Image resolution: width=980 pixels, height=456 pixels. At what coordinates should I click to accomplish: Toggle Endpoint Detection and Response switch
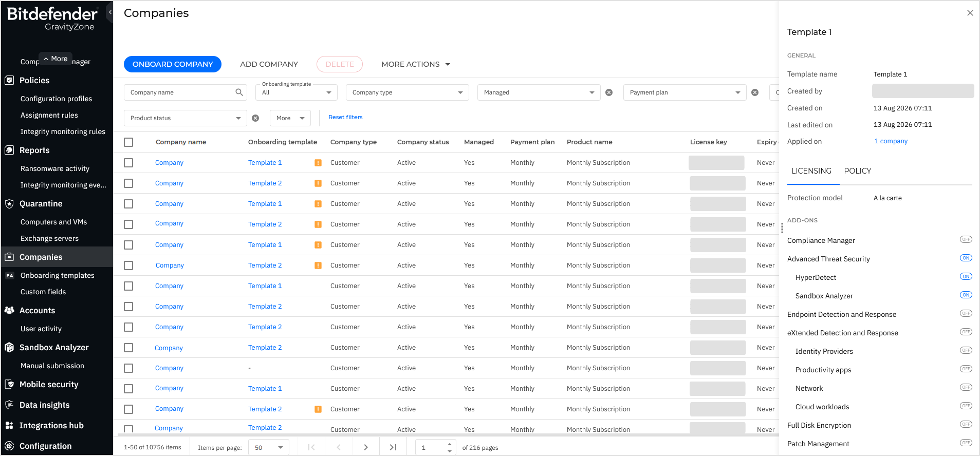coord(966,313)
